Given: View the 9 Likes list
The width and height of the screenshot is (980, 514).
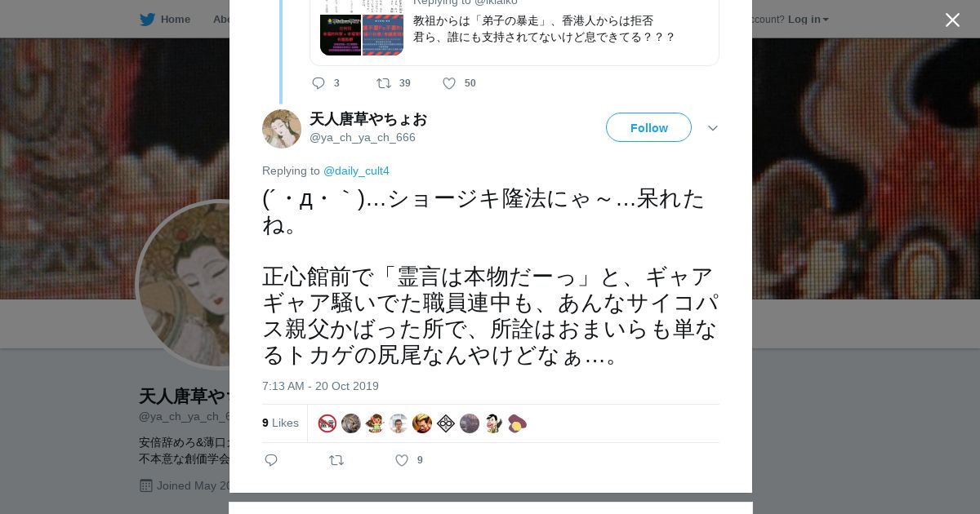Looking at the screenshot, I should [280, 423].
